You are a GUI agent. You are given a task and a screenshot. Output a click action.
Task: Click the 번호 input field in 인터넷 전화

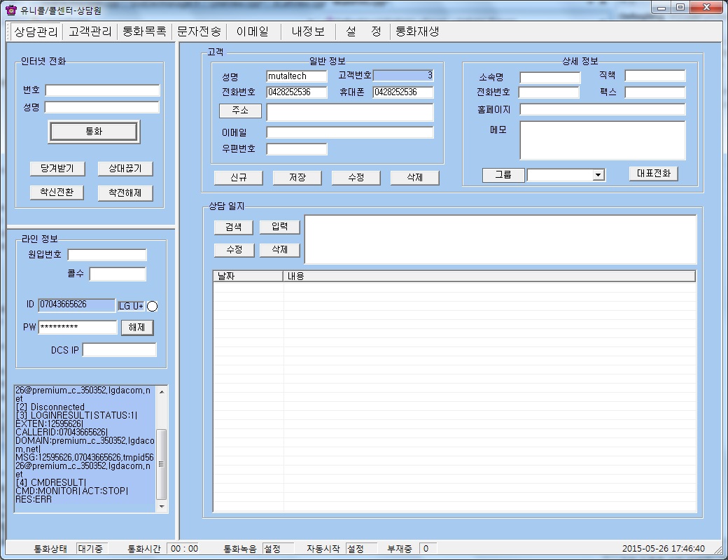[x=102, y=90]
